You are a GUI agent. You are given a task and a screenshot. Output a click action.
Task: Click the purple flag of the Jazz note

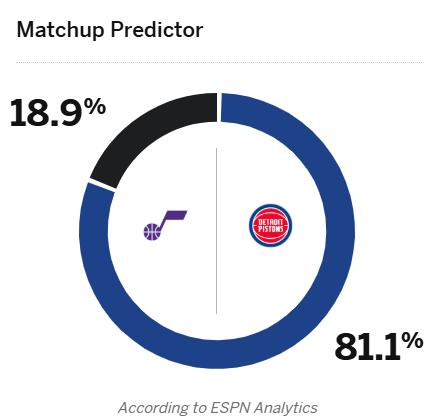click(175, 215)
